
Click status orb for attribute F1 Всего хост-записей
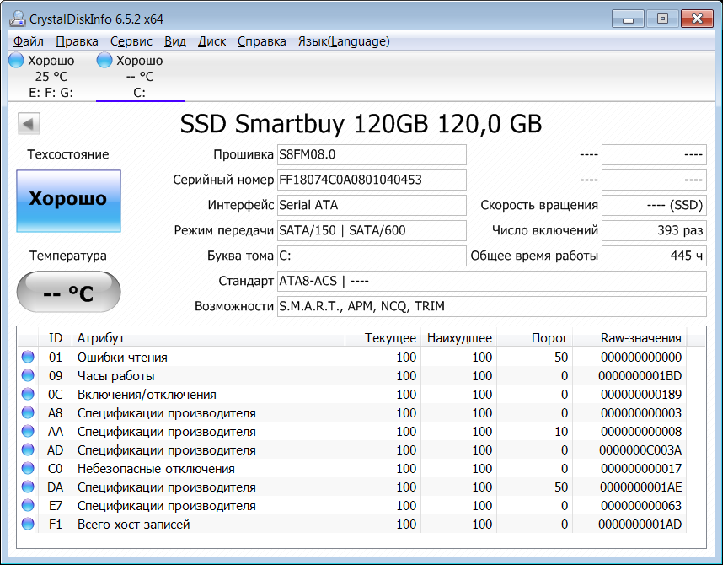point(29,525)
